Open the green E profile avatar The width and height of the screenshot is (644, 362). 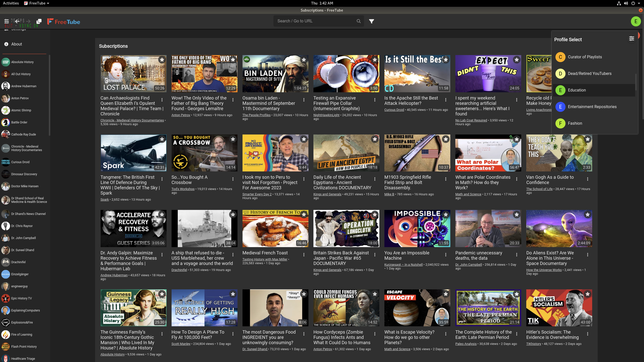click(x=636, y=21)
